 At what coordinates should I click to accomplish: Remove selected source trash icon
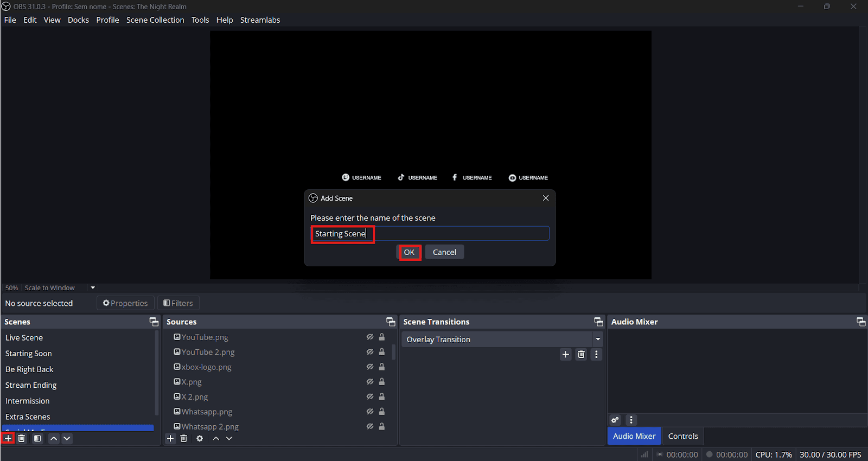point(184,438)
